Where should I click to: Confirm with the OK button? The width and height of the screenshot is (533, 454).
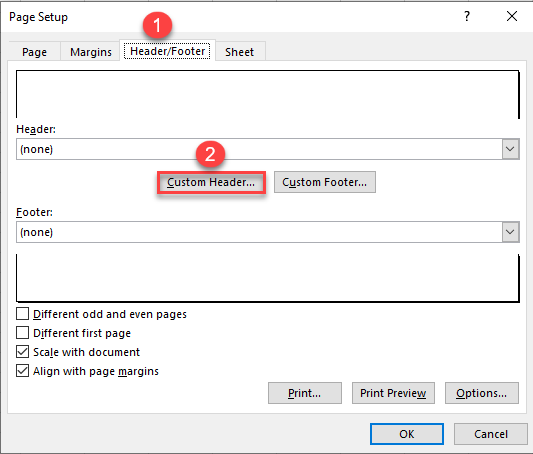(x=407, y=434)
